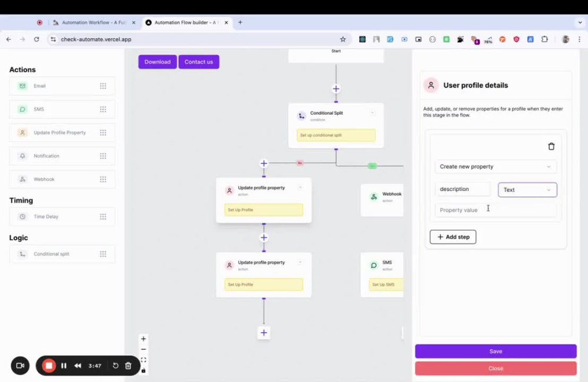Click plus button on the No branch
588x382 pixels.
[x=263, y=163]
